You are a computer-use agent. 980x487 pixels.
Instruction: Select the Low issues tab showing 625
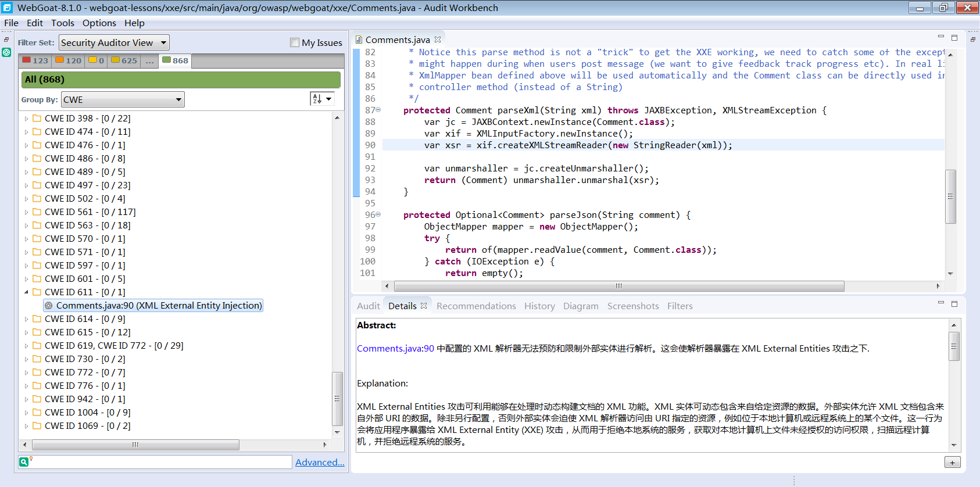coord(124,60)
